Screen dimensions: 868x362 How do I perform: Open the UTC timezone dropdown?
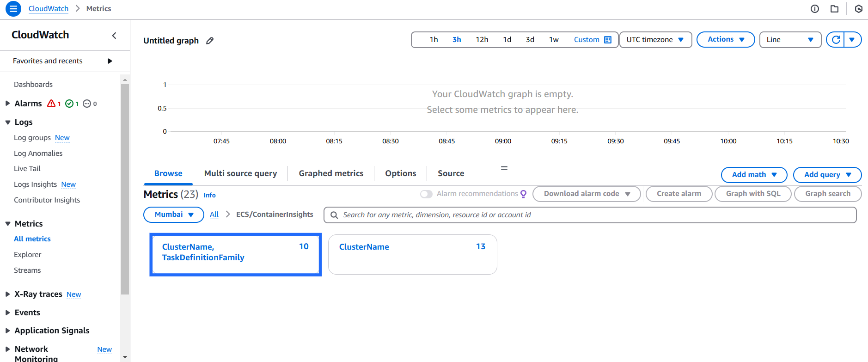point(655,40)
